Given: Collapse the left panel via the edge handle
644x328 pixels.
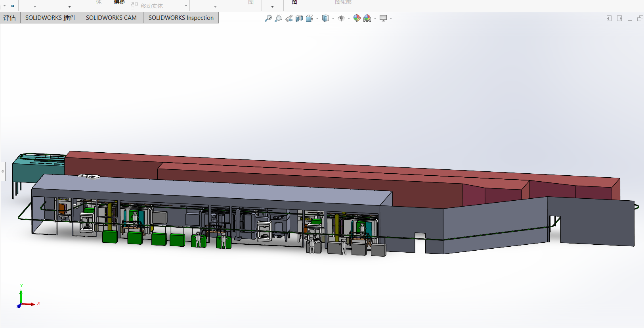Looking at the screenshot, I should tap(3, 171).
